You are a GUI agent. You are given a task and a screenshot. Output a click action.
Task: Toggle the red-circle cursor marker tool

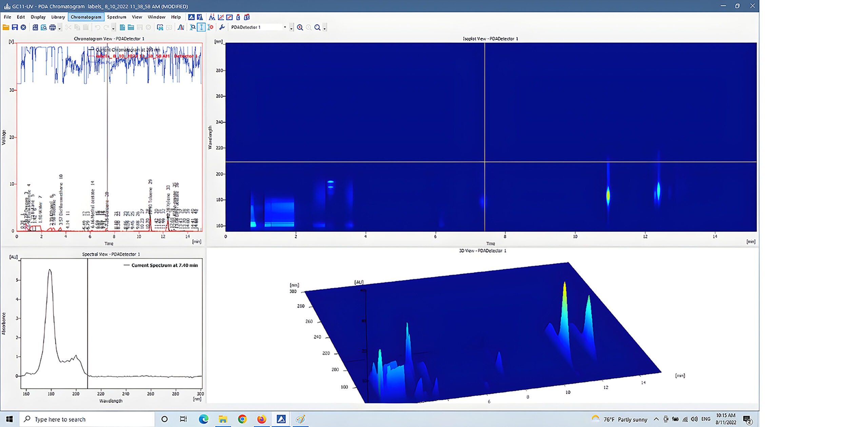pos(210,27)
